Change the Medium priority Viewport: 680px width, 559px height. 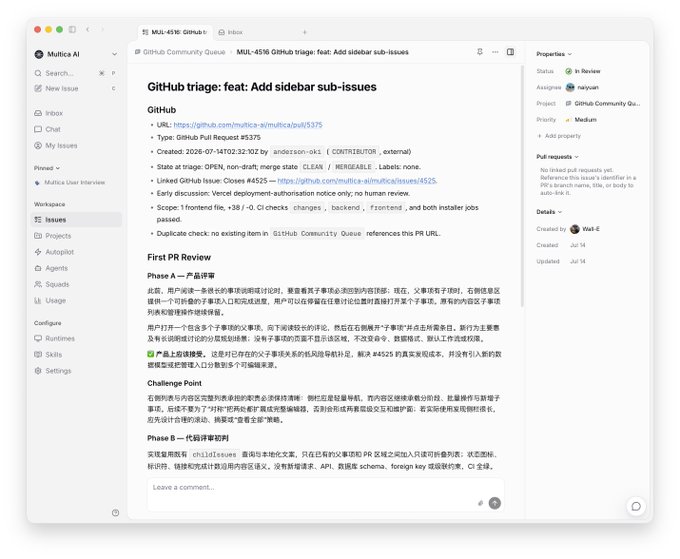(x=581, y=120)
